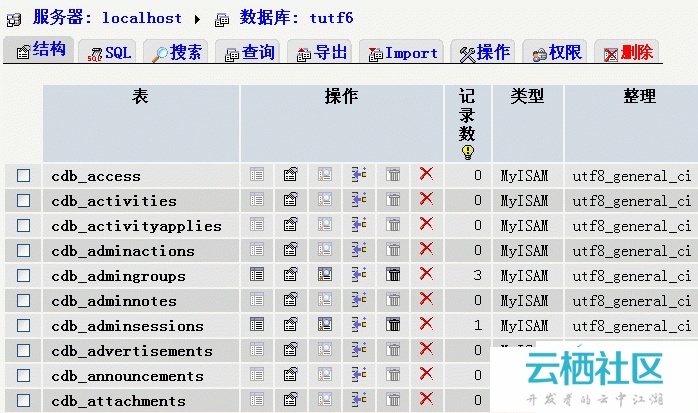
Task: Open the cdb_attachments table link
Action: (118, 401)
